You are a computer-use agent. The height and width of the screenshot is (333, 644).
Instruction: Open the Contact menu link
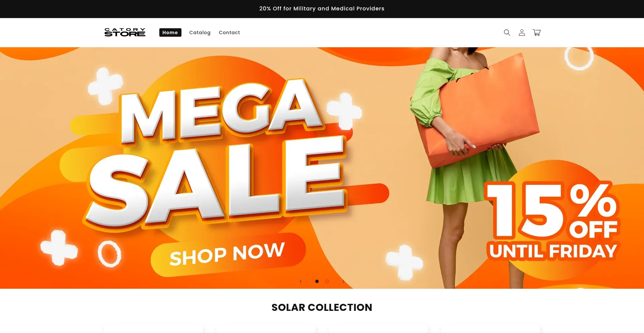pos(229,33)
